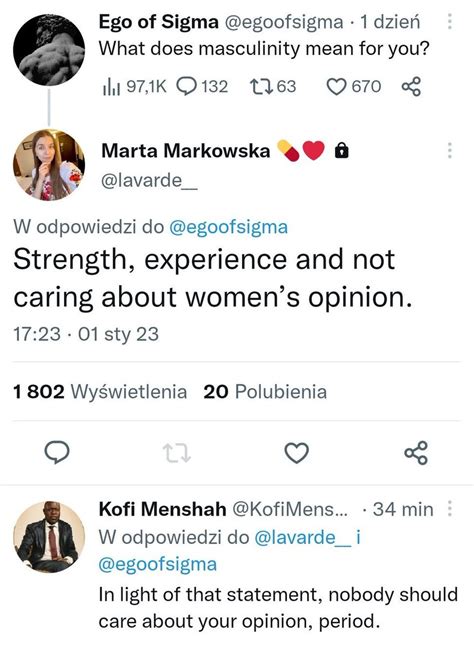This screenshot has width=474, height=647.
Task: Open @lavarde_ mention in Kofi's reply
Action: click(303, 537)
